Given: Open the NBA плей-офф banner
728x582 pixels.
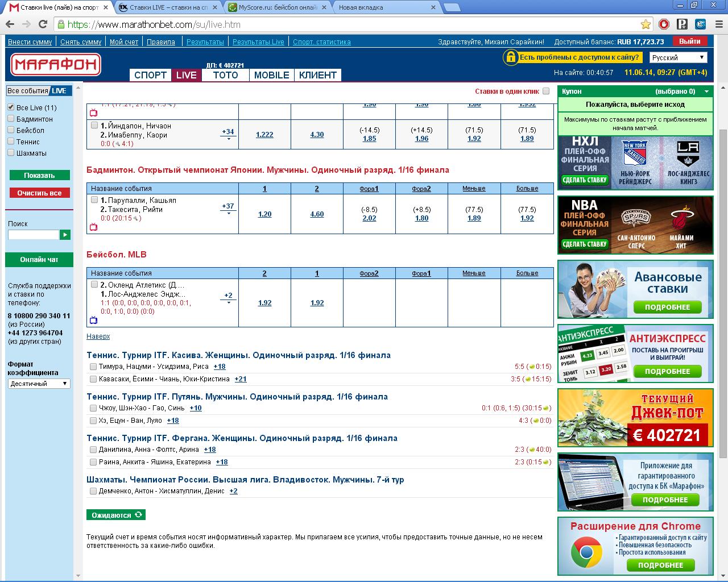Looking at the screenshot, I should click(635, 225).
